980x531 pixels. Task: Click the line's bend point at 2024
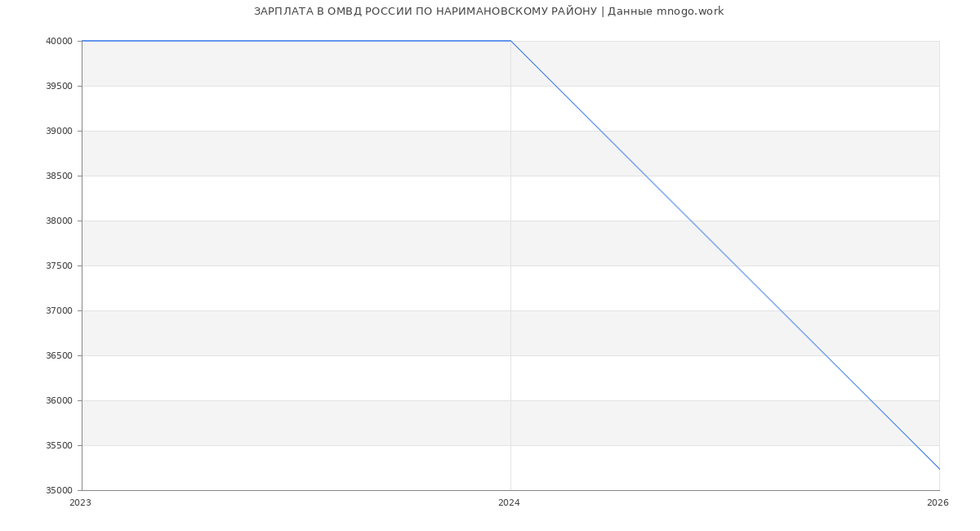[510, 41]
